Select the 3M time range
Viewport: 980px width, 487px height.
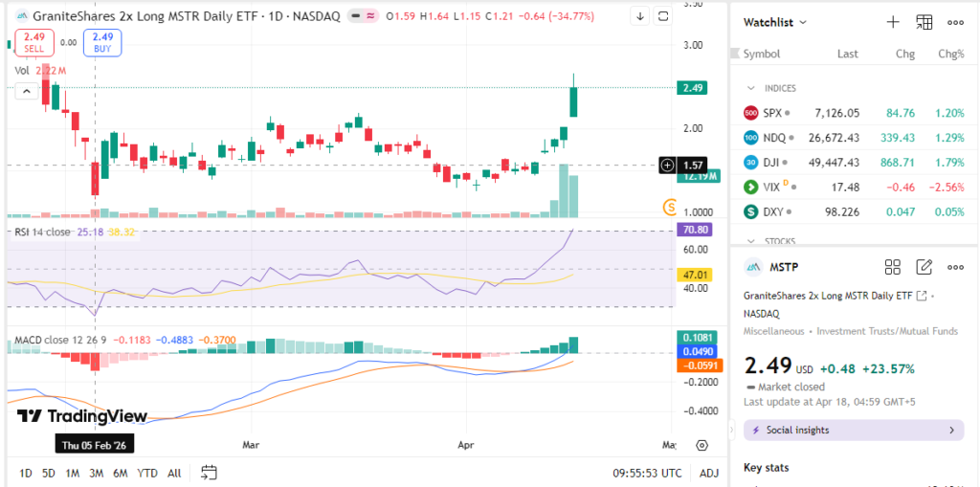tap(96, 473)
